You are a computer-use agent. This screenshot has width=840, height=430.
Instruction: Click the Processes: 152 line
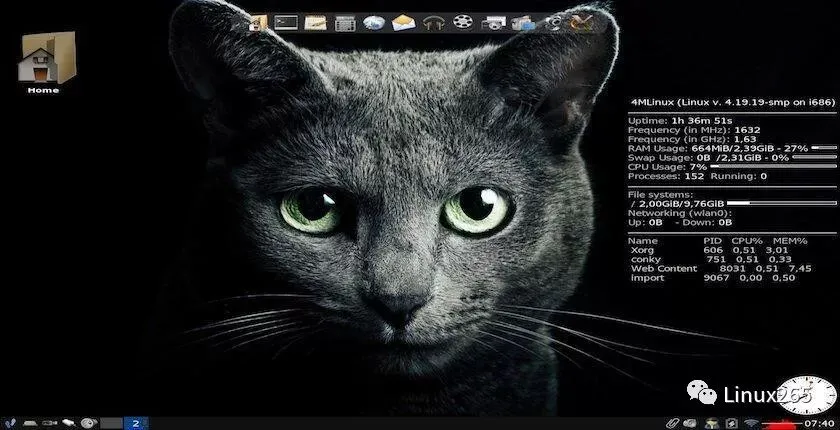click(x=697, y=176)
